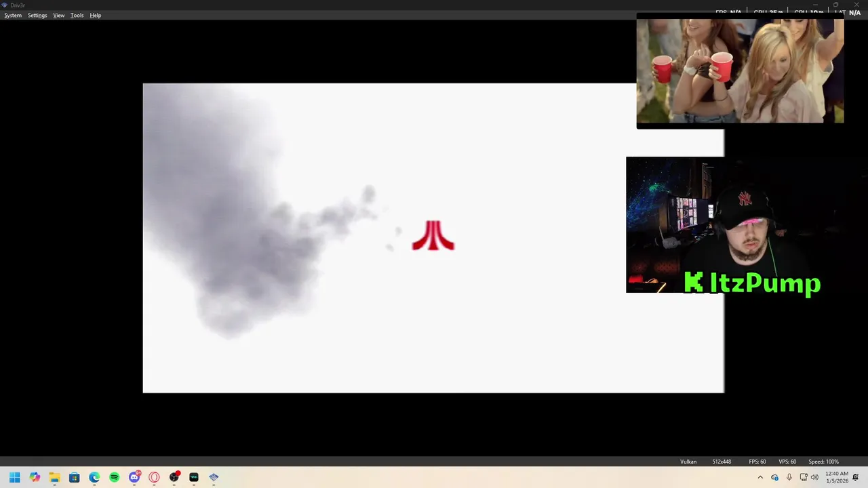Open the Settings menu
This screenshot has height=488, width=868.
(37, 16)
